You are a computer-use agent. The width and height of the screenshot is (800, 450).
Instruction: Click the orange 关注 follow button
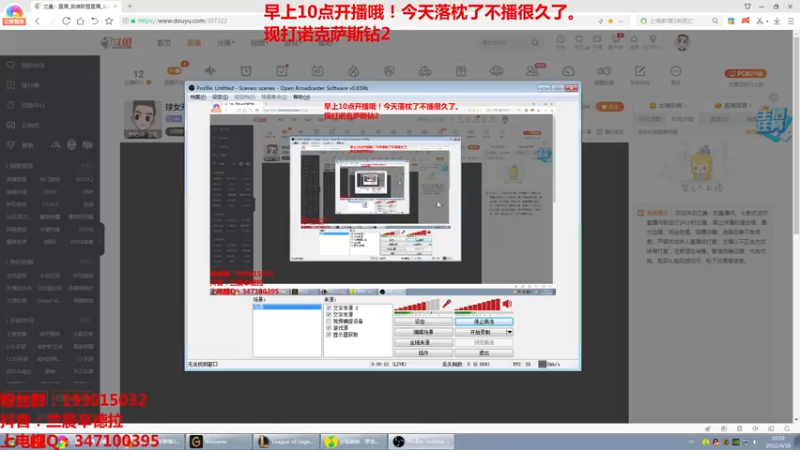tap(609, 107)
